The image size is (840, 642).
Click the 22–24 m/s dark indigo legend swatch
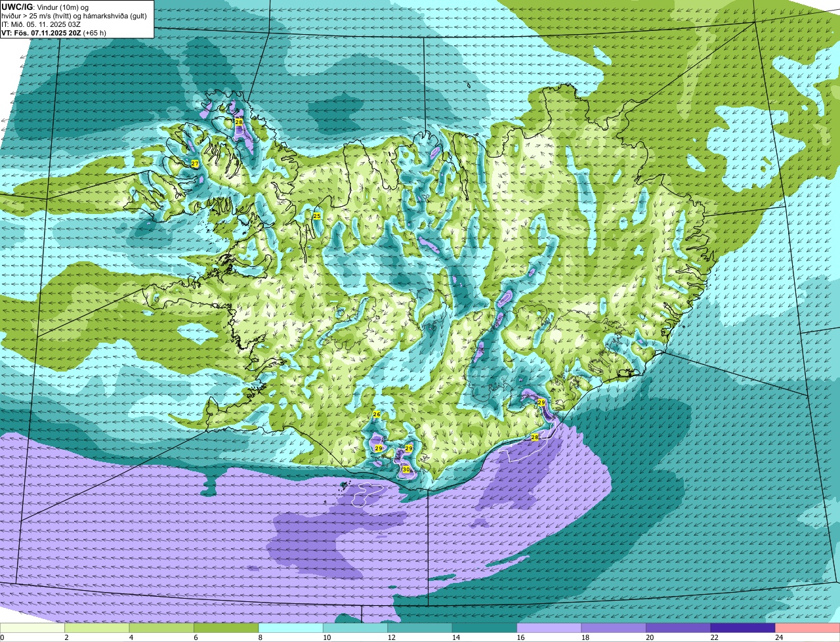click(744, 628)
